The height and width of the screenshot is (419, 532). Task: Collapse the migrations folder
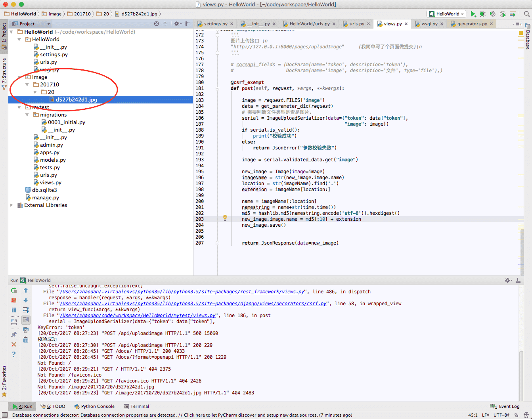coord(27,115)
